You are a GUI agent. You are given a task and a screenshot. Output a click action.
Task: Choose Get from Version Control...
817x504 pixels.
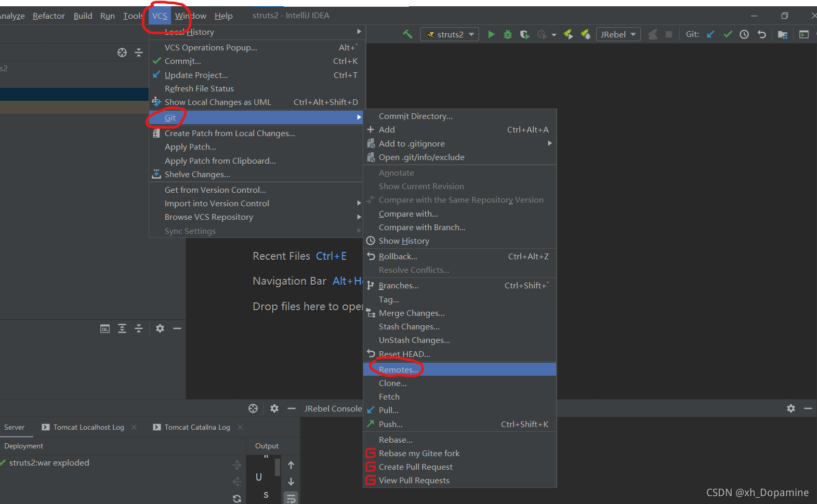pos(256,190)
